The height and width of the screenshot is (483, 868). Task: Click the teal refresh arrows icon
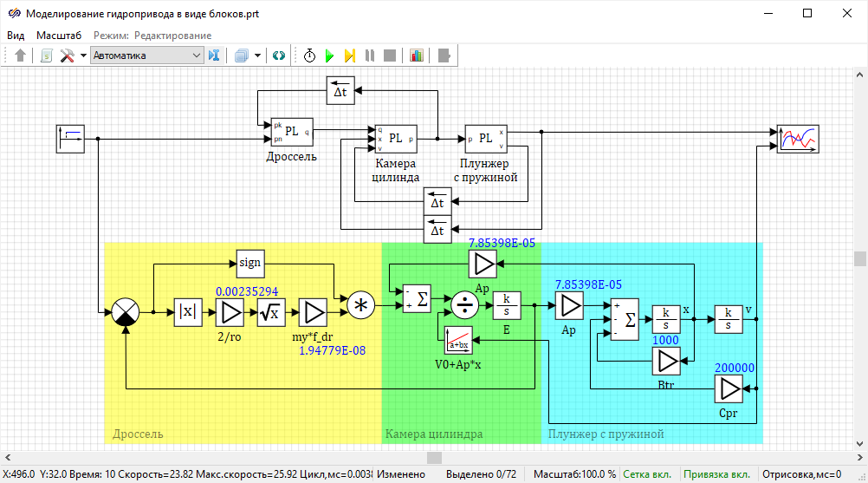coord(278,55)
